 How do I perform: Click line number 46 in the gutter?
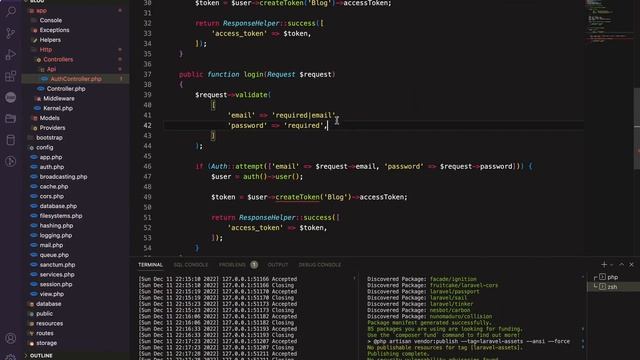click(147, 167)
